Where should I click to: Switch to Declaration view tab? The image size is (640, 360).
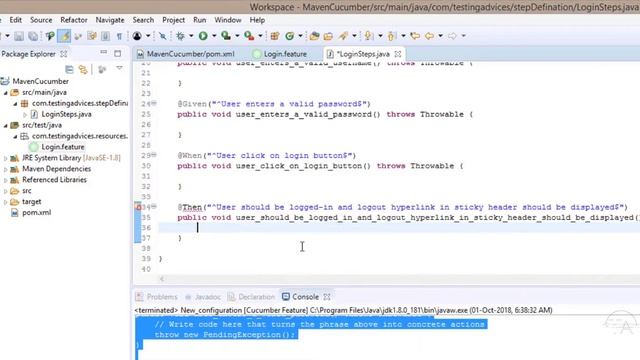251,297
